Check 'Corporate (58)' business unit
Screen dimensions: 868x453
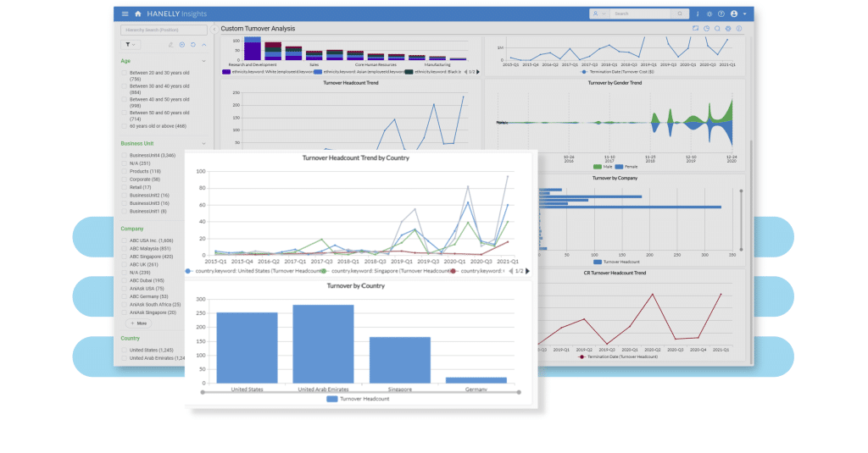point(124,180)
